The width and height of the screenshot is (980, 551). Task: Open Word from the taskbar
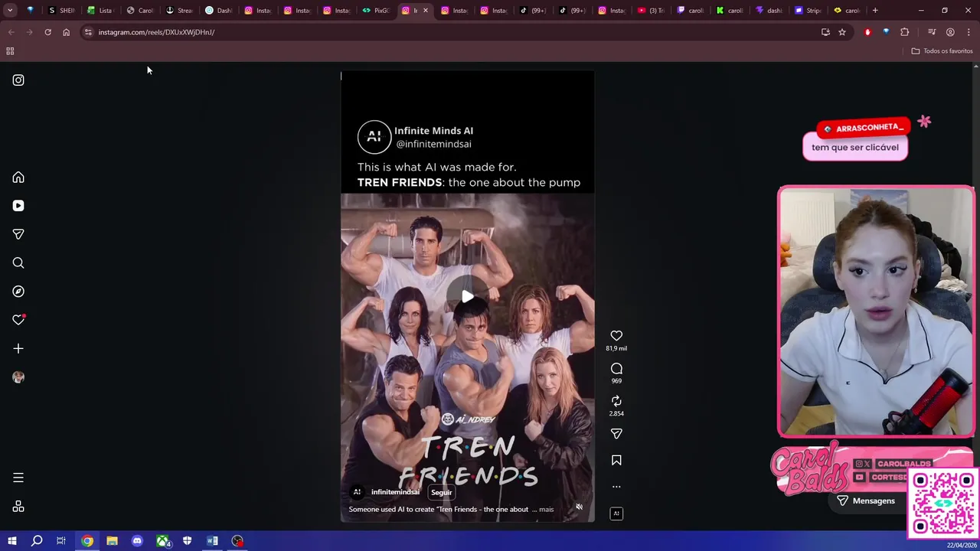point(212,541)
